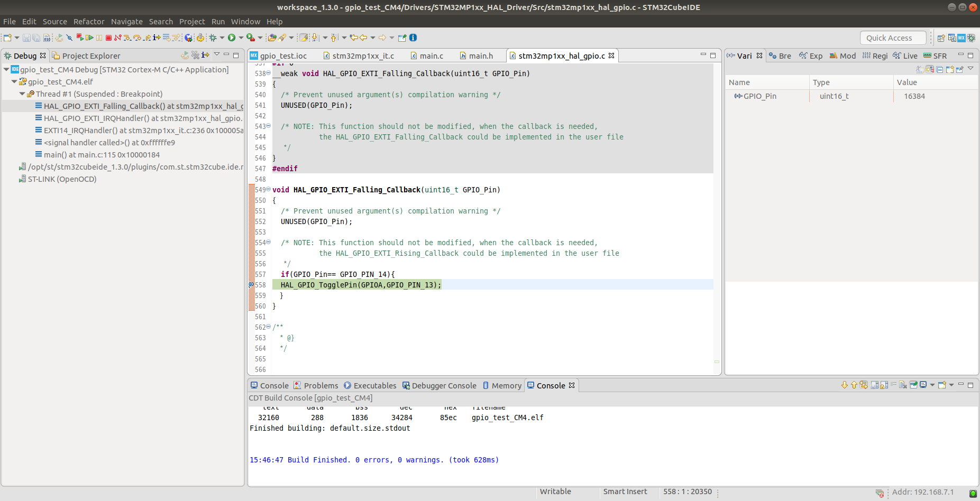Collapse the gpio_test_CM4 Debug launch node
Screen dimensions: 980x501
[6, 70]
